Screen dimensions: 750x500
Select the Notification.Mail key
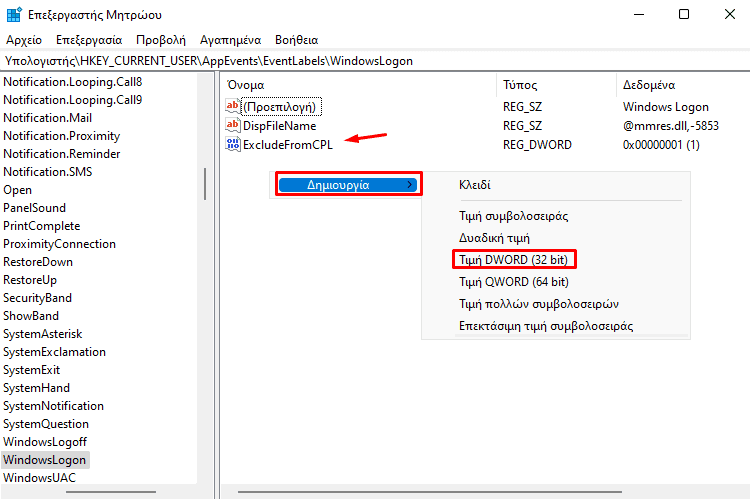point(47,118)
